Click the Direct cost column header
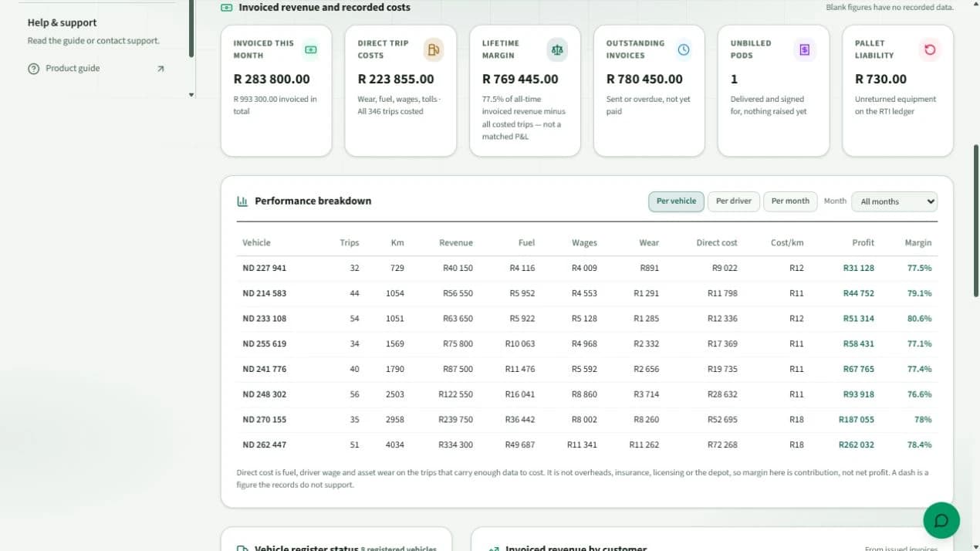 (717, 242)
